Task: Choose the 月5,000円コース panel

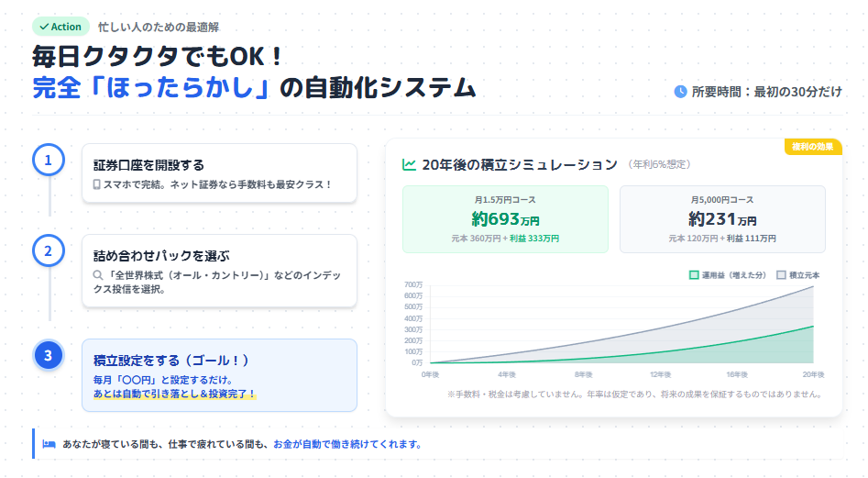Action: click(x=722, y=218)
